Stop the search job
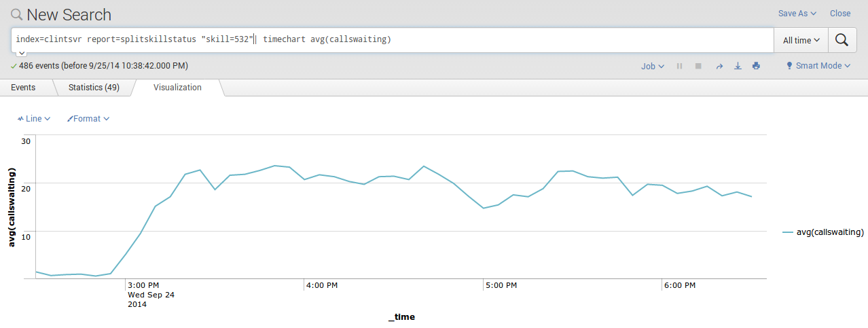The width and height of the screenshot is (868, 328). [x=698, y=66]
